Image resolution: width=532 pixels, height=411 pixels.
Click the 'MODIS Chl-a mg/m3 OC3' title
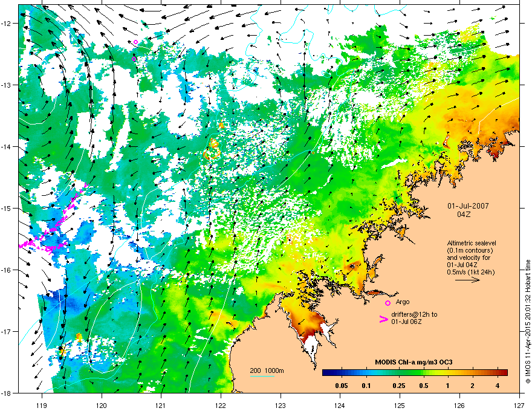[414, 362]
